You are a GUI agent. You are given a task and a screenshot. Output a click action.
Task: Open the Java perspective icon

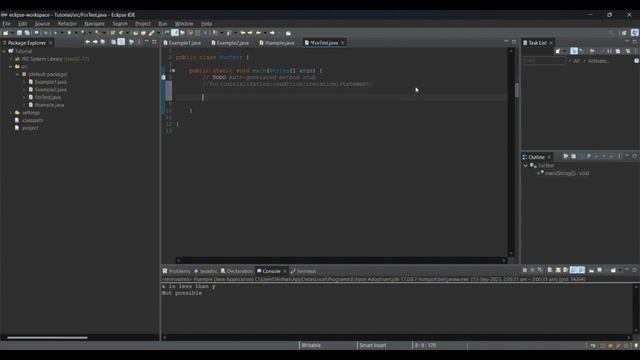pyautogui.click(x=635, y=33)
